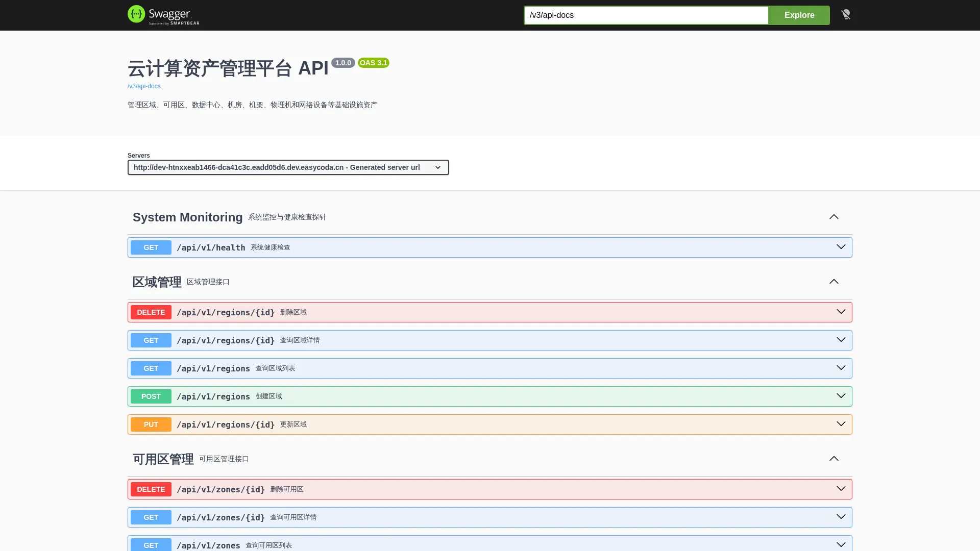The width and height of the screenshot is (980, 551).
Task: Collapse the System Monitoring section
Action: (834, 217)
